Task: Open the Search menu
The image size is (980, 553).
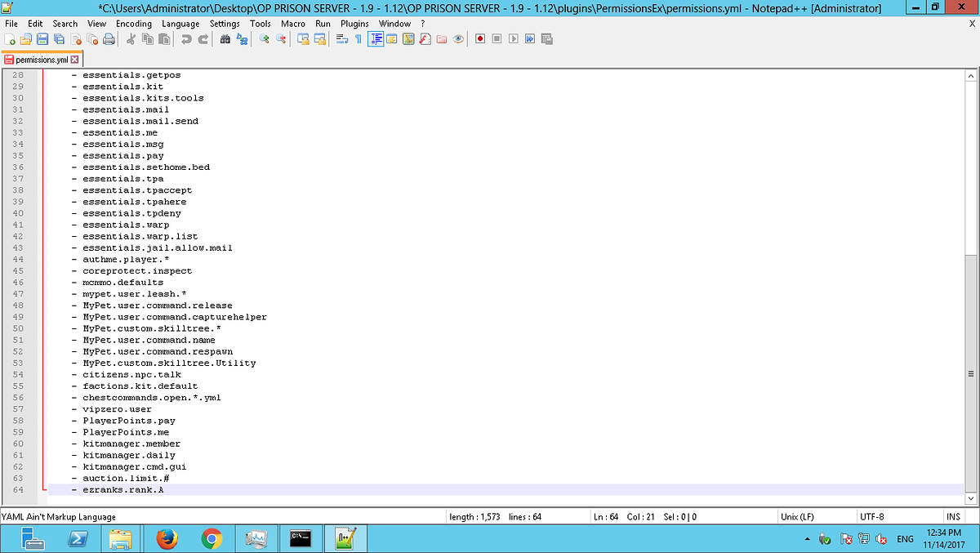Action: pyautogui.click(x=65, y=24)
